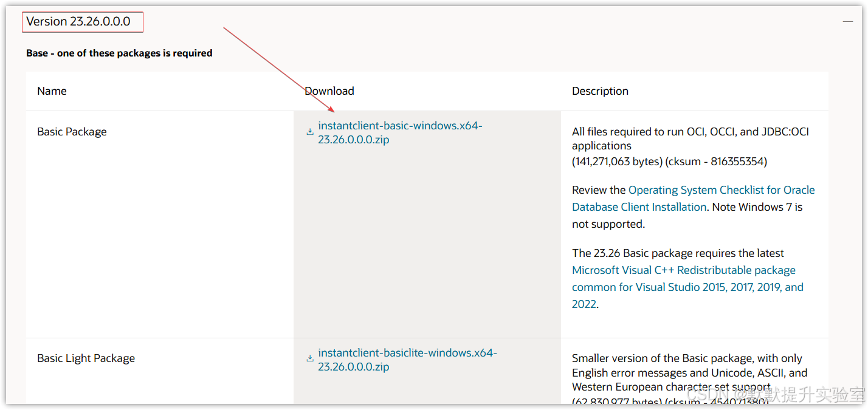
Task: Open Microsoft Visual C++ Redistributable package link
Action: click(x=687, y=287)
